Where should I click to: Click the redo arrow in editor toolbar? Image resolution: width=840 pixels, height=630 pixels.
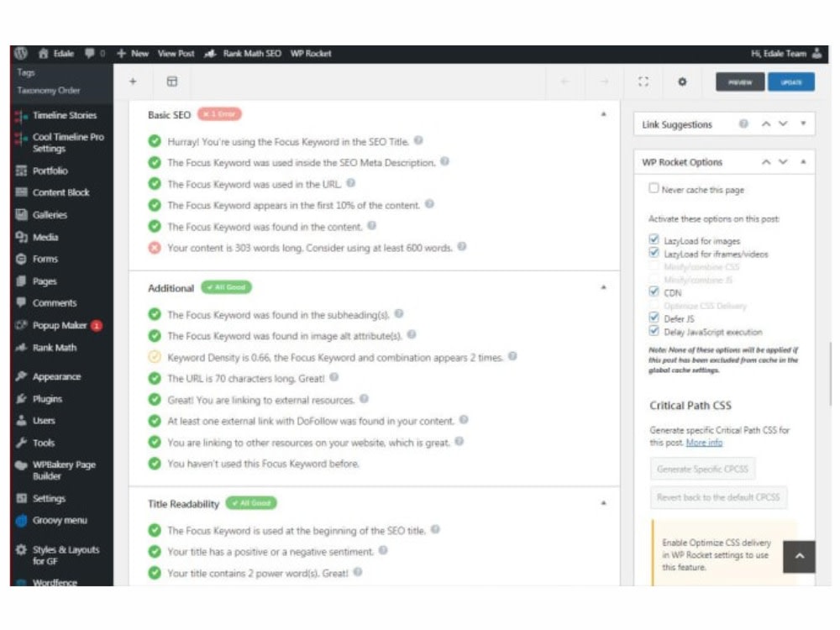tap(604, 81)
